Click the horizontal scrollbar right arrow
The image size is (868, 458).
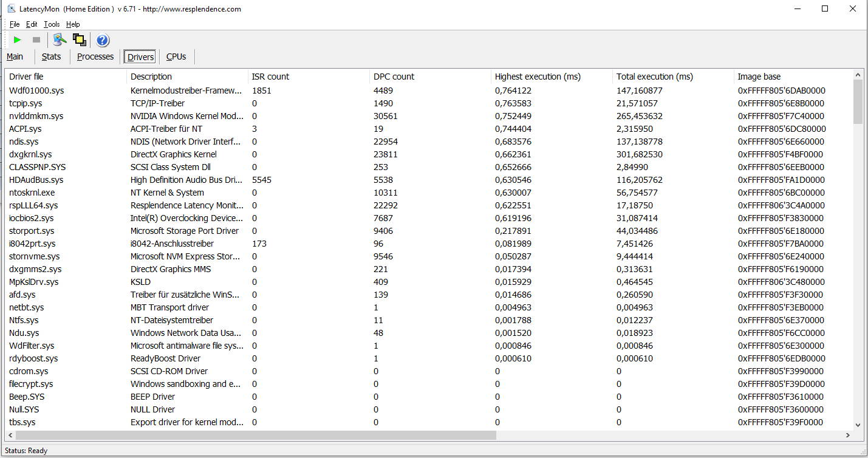847,436
